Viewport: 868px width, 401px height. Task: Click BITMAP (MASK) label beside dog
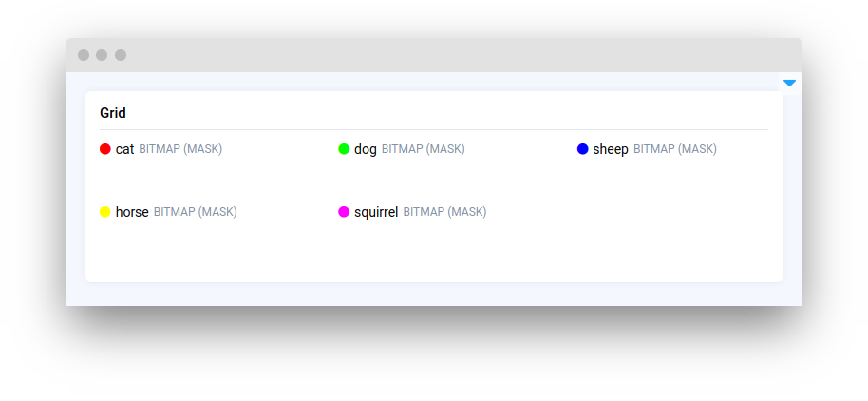click(424, 149)
